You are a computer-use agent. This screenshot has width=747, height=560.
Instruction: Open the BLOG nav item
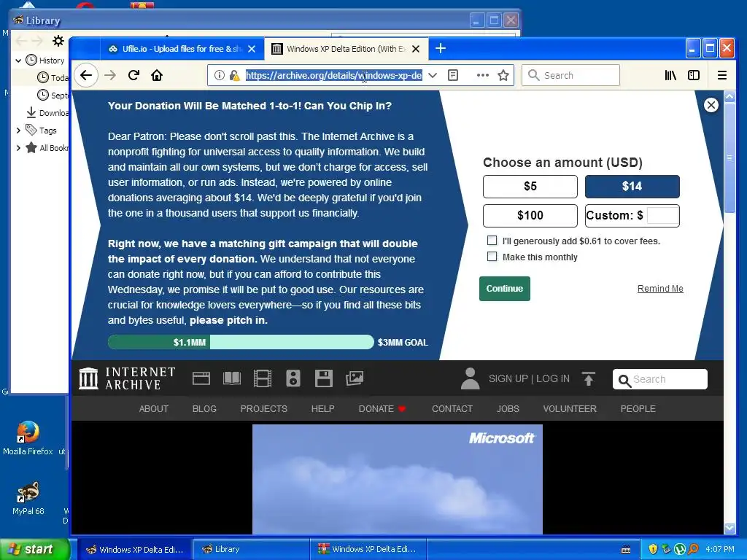[204, 408]
